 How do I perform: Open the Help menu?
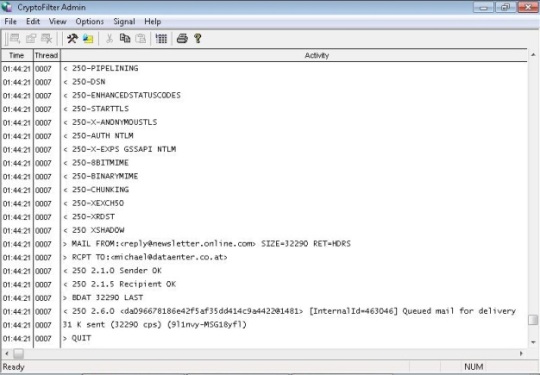153,22
